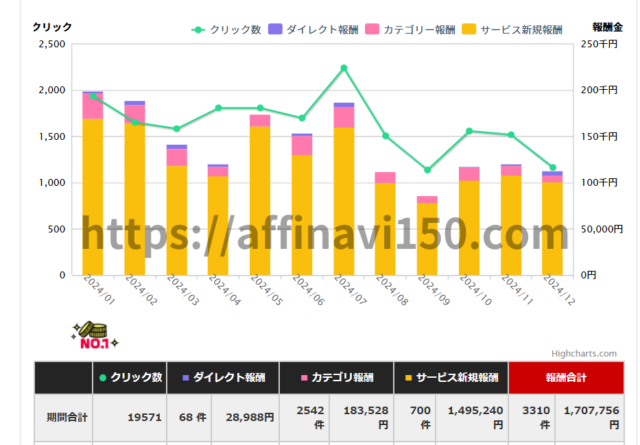Toggle the サービス新規報酬 legend item
640x445 pixels.
click(x=513, y=30)
